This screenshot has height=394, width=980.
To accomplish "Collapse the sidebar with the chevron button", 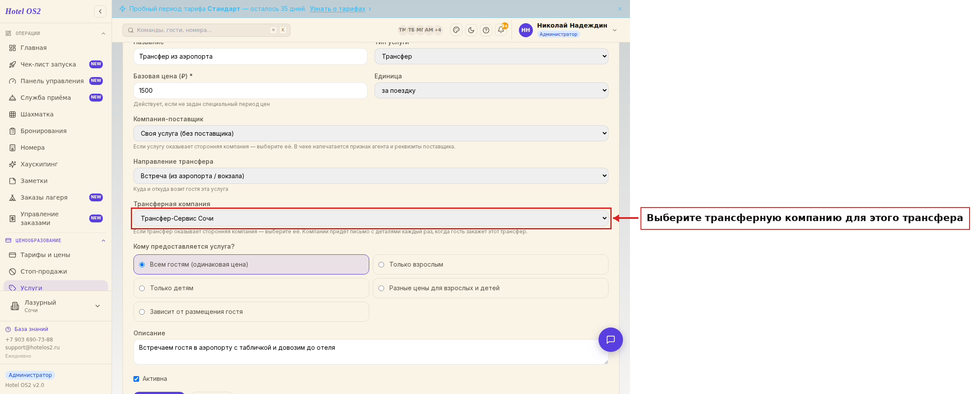I will click(100, 11).
